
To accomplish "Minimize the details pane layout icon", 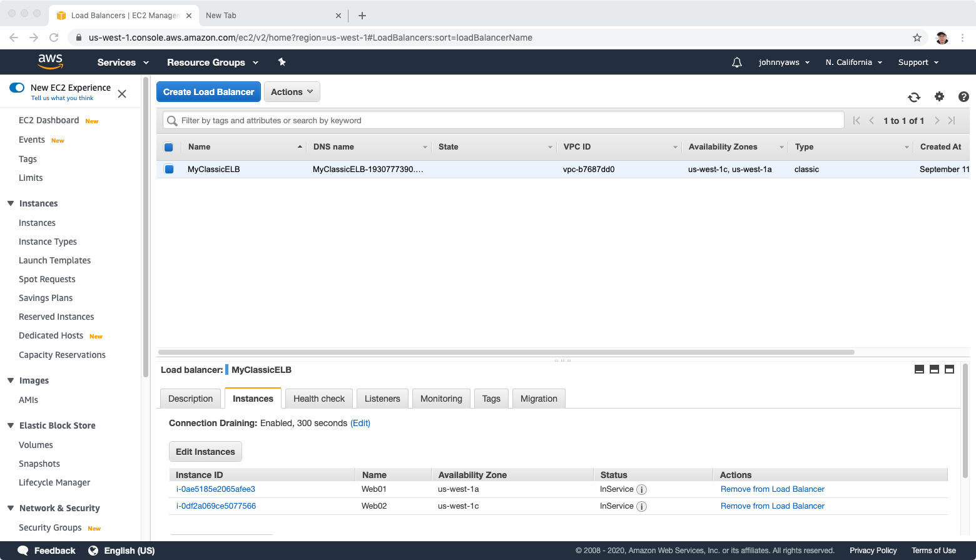I will [x=919, y=369].
